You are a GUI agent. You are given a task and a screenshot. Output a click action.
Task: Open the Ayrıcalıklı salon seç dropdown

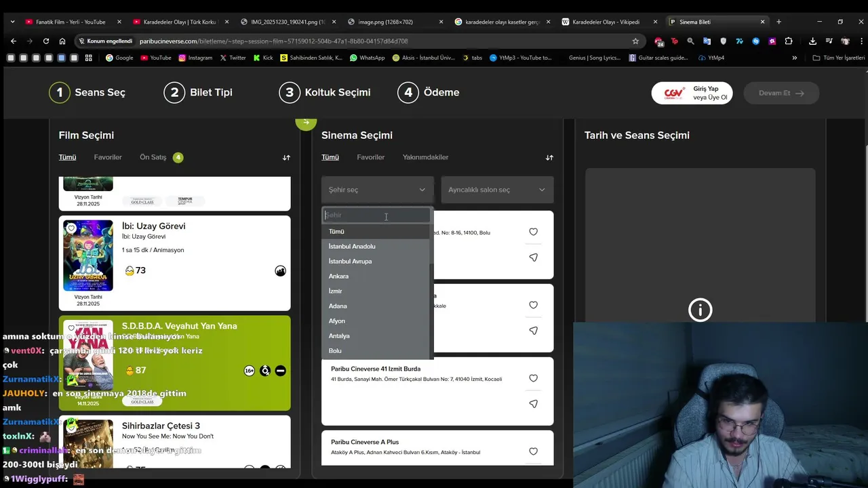(497, 190)
